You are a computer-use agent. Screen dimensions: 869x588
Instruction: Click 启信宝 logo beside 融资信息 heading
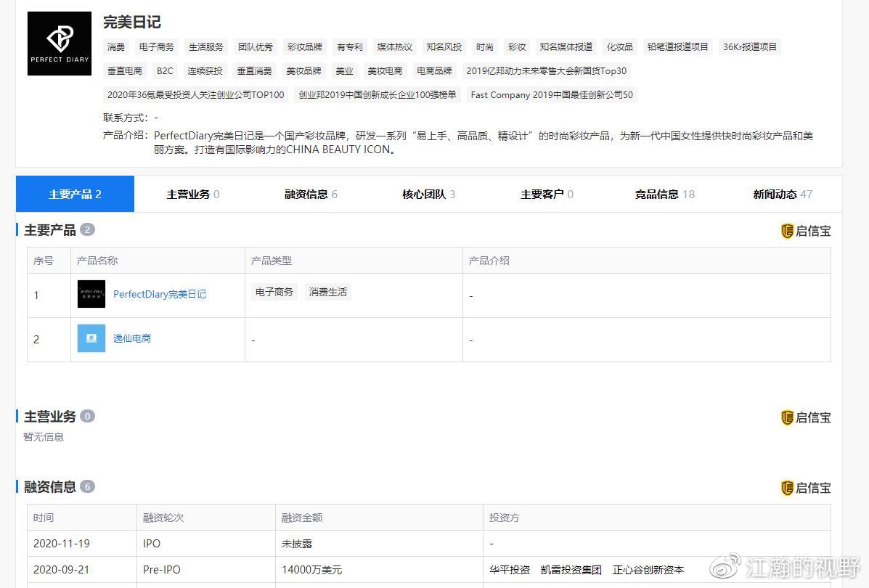point(805,488)
